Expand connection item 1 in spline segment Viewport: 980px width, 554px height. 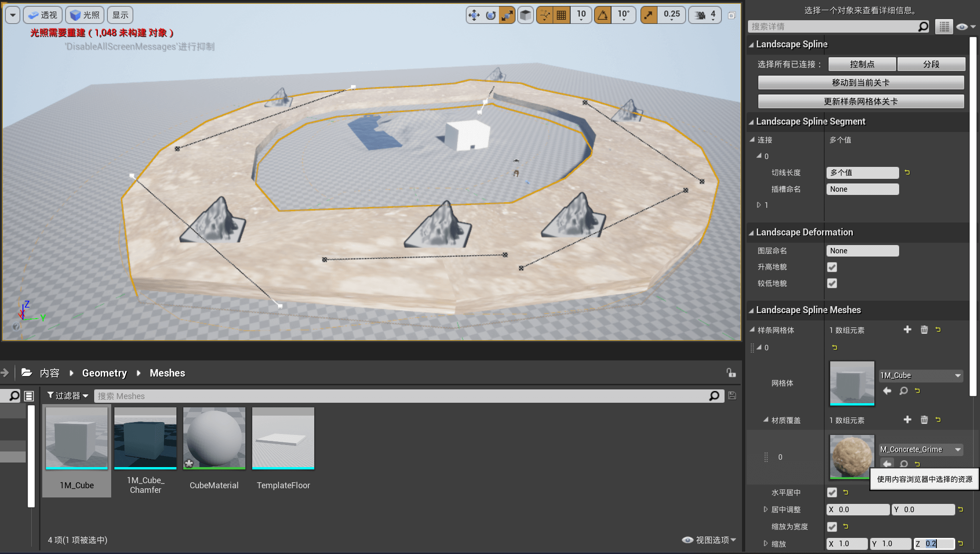(x=759, y=205)
